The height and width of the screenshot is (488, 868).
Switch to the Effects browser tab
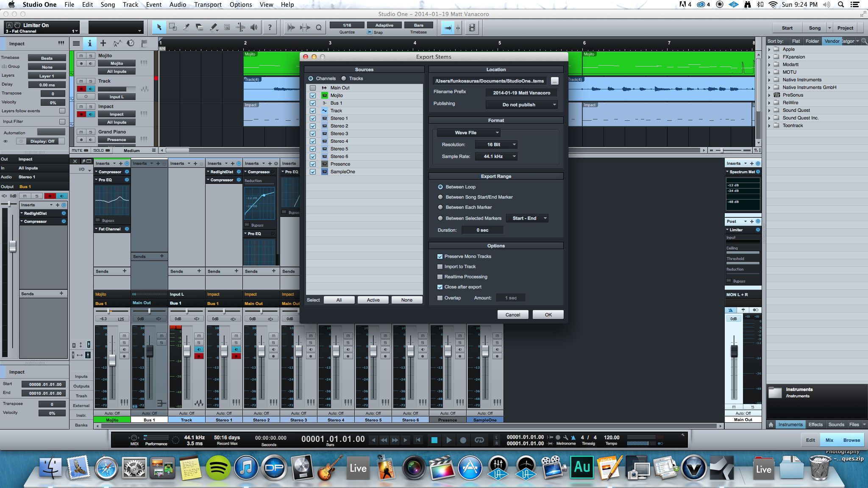(815, 424)
